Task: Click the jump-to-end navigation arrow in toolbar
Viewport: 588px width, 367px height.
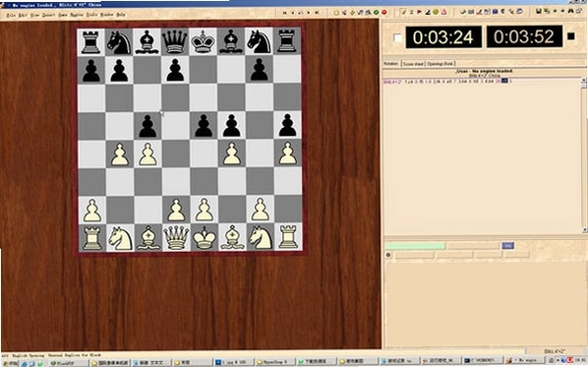Action: pos(317,13)
